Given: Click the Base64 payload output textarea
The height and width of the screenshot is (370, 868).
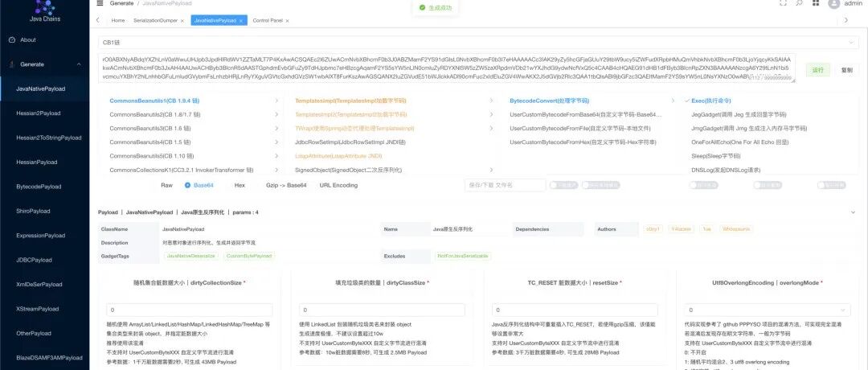Looking at the screenshot, I should pyautogui.click(x=447, y=68).
